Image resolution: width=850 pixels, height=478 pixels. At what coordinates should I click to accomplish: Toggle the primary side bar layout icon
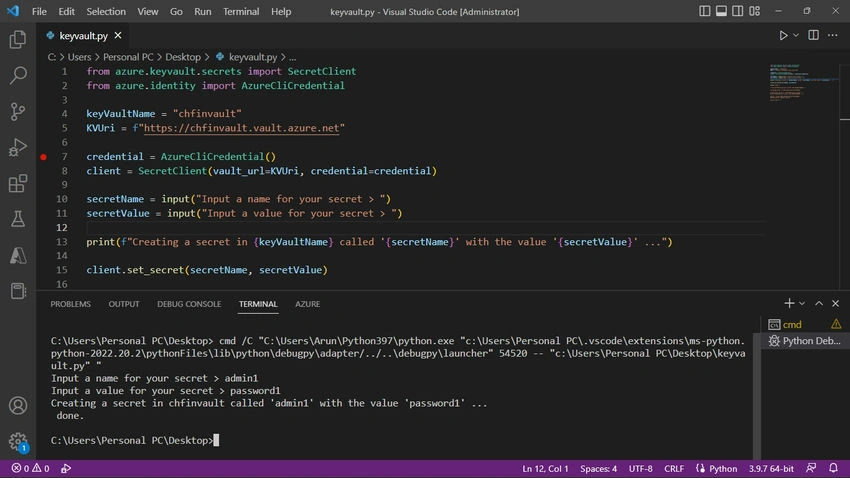(x=704, y=11)
